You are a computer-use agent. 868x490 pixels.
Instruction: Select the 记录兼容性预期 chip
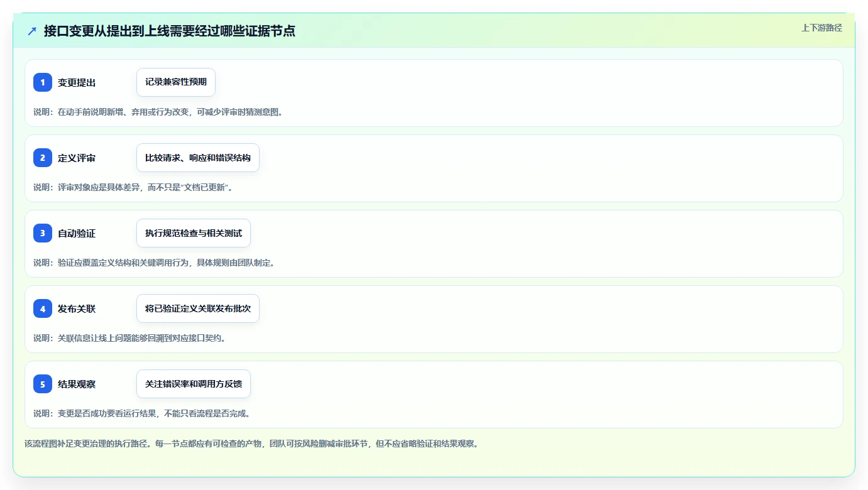pos(176,82)
